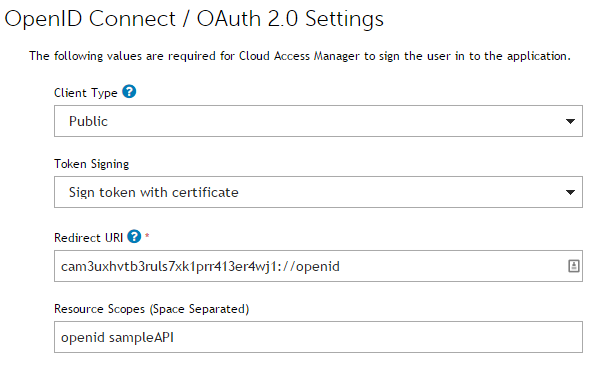Click the OpenID Connect / OAuth 2.0 Settings heading

(x=194, y=19)
